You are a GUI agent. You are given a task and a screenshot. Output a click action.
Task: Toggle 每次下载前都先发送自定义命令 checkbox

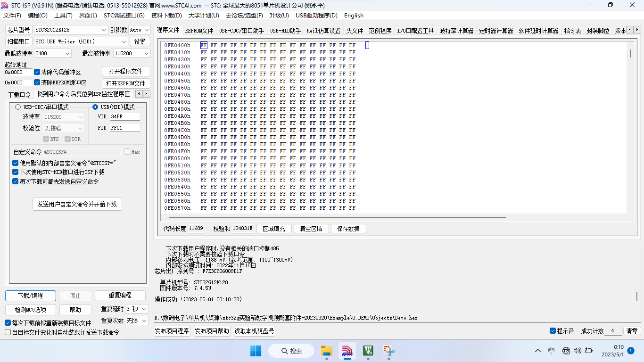[16, 181]
